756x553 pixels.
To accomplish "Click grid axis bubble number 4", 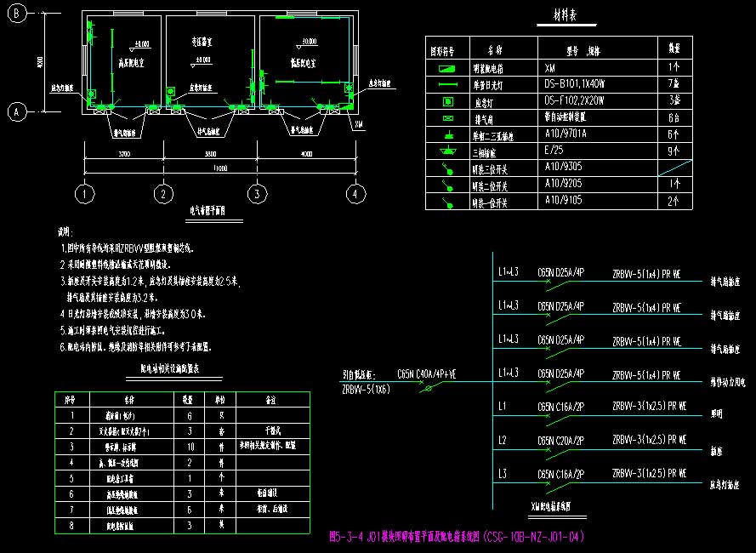I will pos(355,194).
